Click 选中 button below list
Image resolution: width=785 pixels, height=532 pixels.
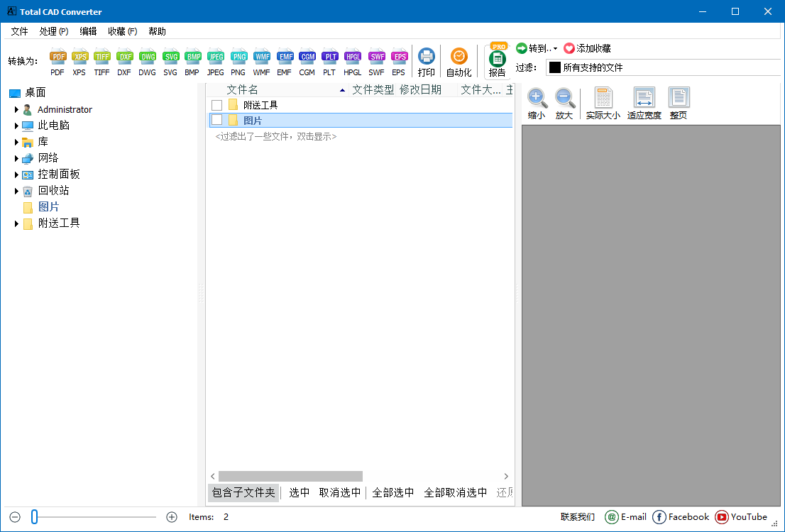pyautogui.click(x=300, y=492)
